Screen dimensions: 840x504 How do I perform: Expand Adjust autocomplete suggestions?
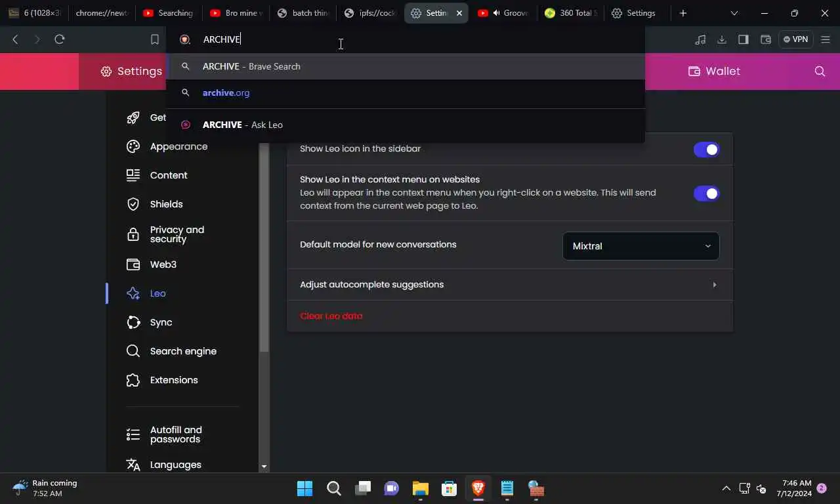510,285
